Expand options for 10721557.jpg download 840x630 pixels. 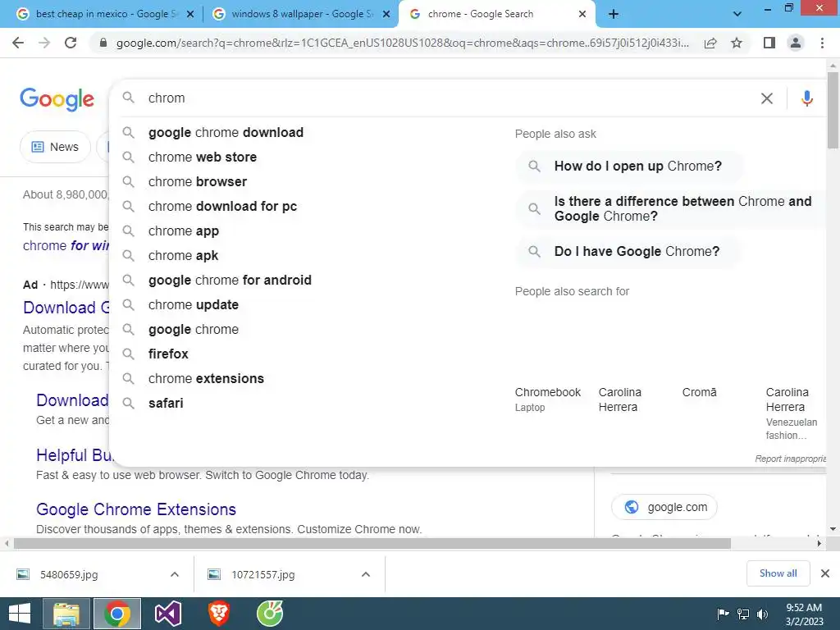click(366, 574)
